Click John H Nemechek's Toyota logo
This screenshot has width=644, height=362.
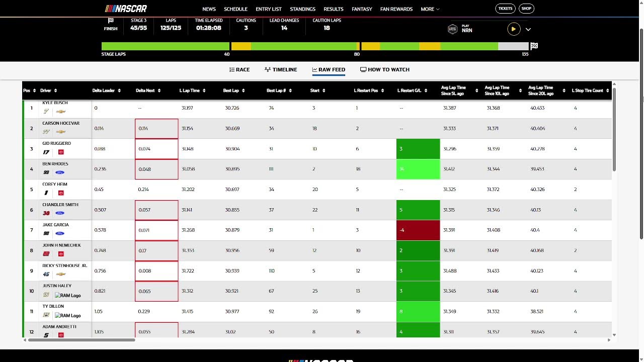click(x=61, y=253)
